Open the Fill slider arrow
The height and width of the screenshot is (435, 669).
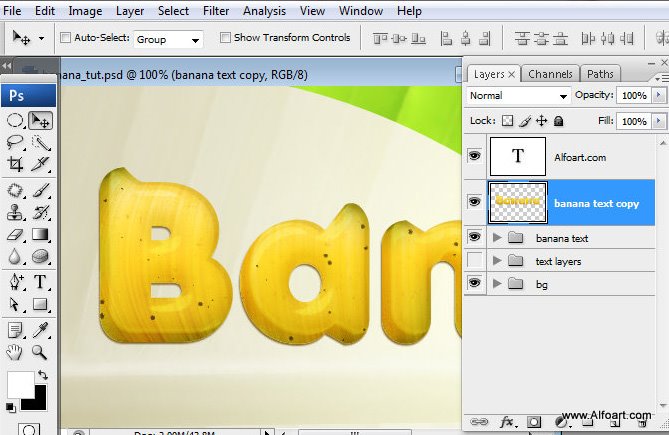click(659, 122)
